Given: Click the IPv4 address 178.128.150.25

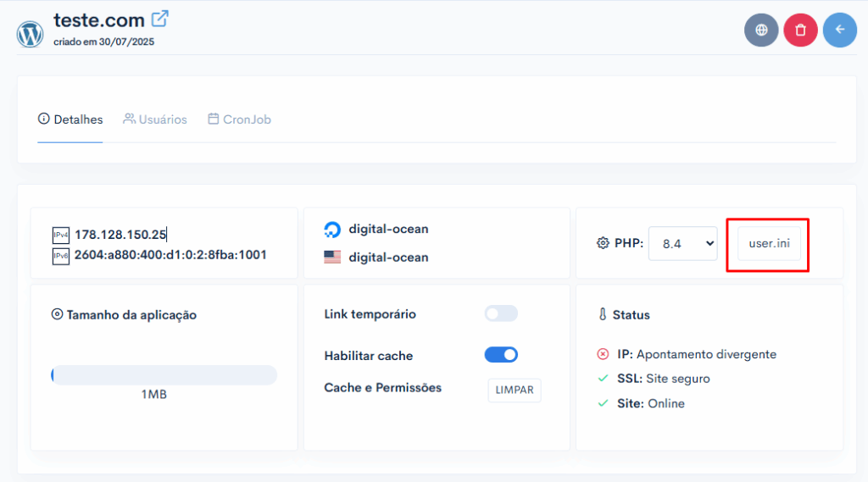Looking at the screenshot, I should coord(120,235).
